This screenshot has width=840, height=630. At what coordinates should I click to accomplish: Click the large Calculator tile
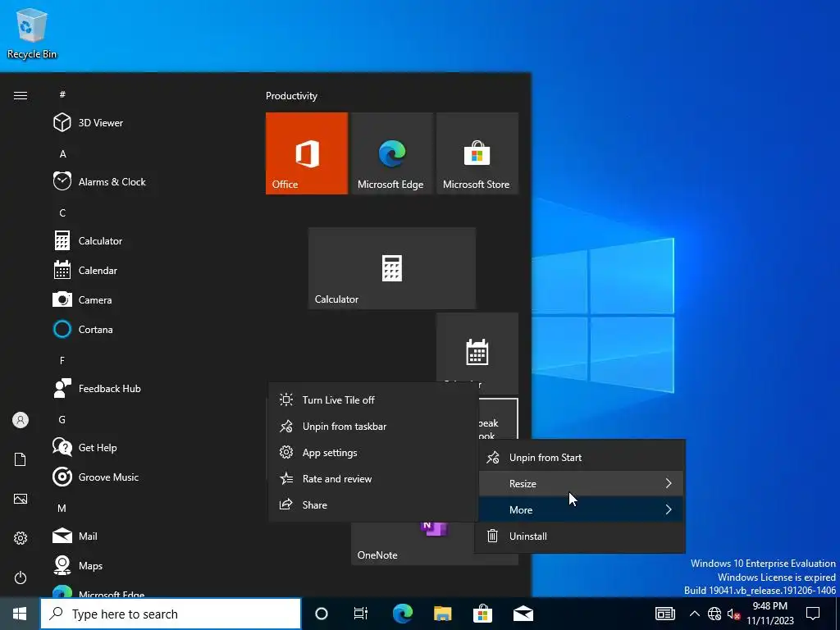pos(391,268)
